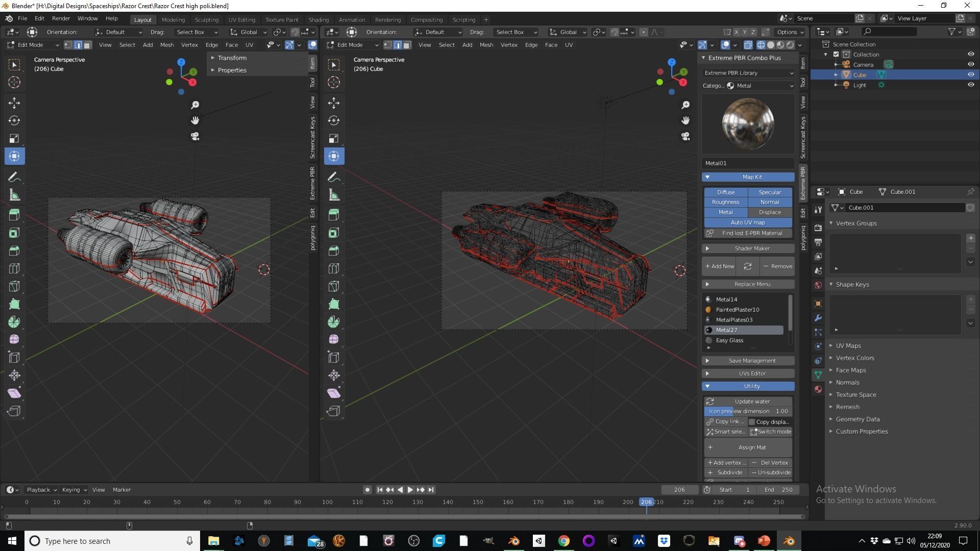Select the Inset Faces tool in left viewport

(14, 233)
